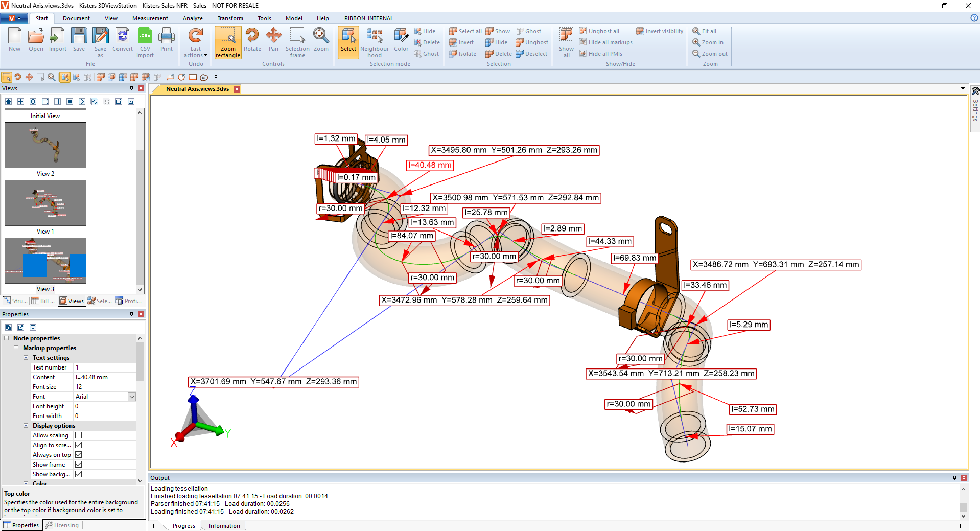Screen dimensions: 980x531
Task: Select the Rotate tool in ribbon
Action: tap(252, 40)
